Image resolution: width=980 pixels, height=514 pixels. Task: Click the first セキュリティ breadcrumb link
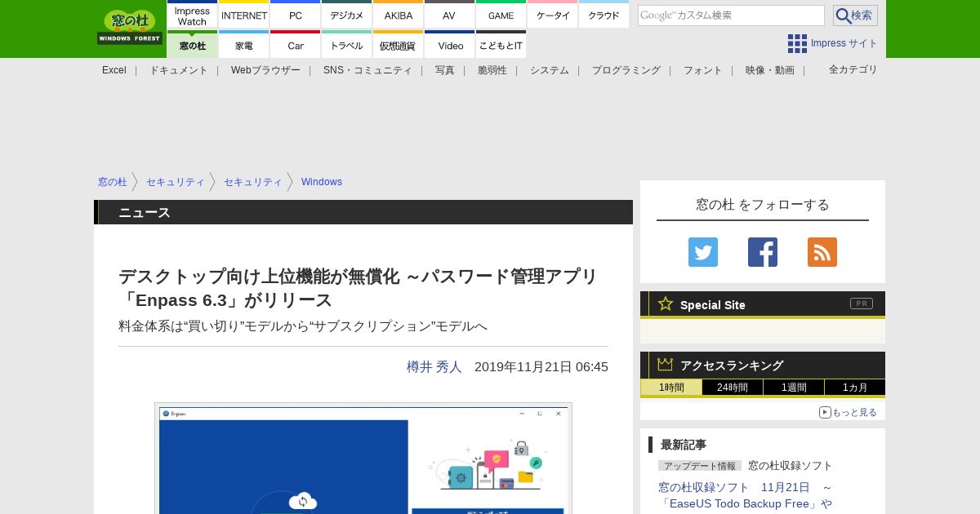point(176,182)
